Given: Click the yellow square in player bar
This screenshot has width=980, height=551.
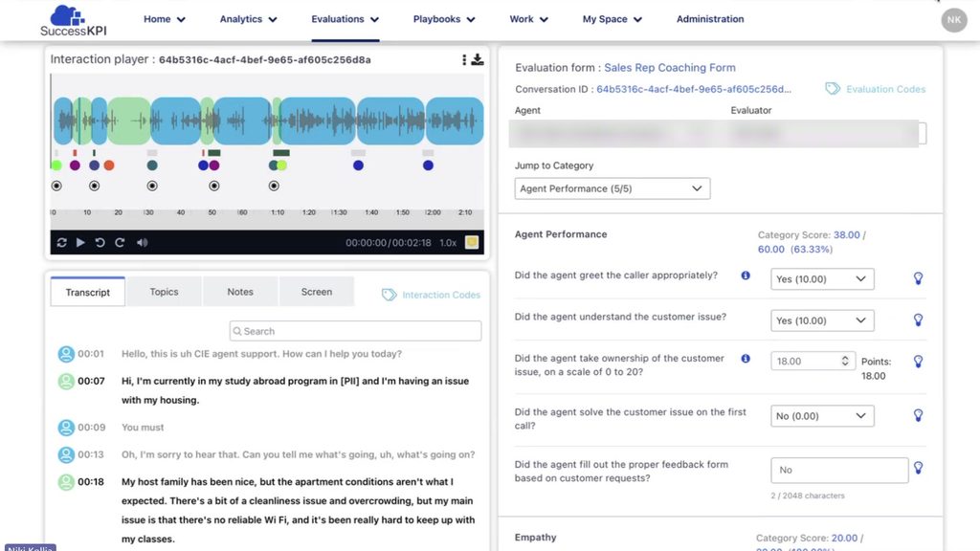Looking at the screenshot, I should pyautogui.click(x=472, y=242).
